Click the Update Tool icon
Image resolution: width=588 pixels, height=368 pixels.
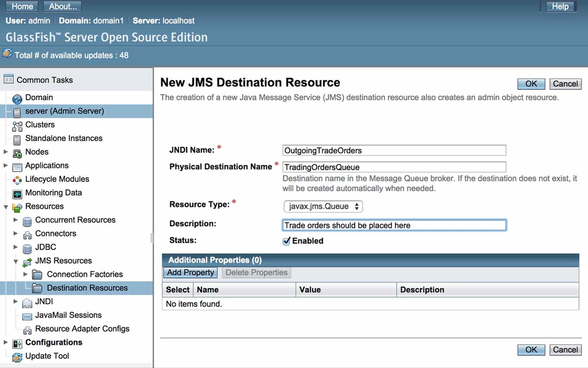click(17, 357)
